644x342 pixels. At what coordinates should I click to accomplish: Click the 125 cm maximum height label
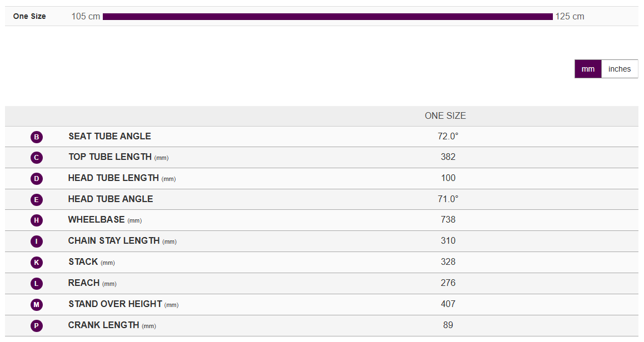pos(570,17)
